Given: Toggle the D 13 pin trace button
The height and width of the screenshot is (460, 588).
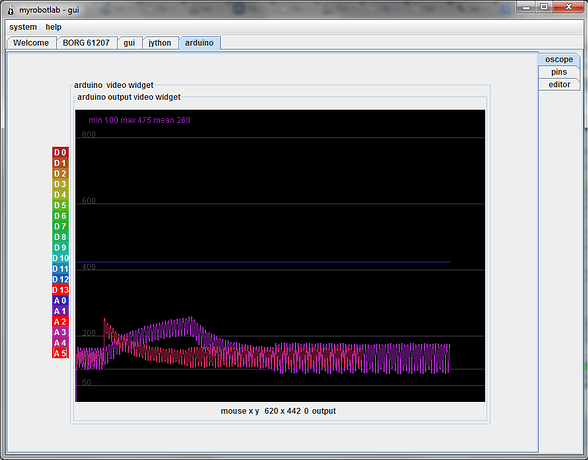Looking at the screenshot, I should [x=60, y=290].
